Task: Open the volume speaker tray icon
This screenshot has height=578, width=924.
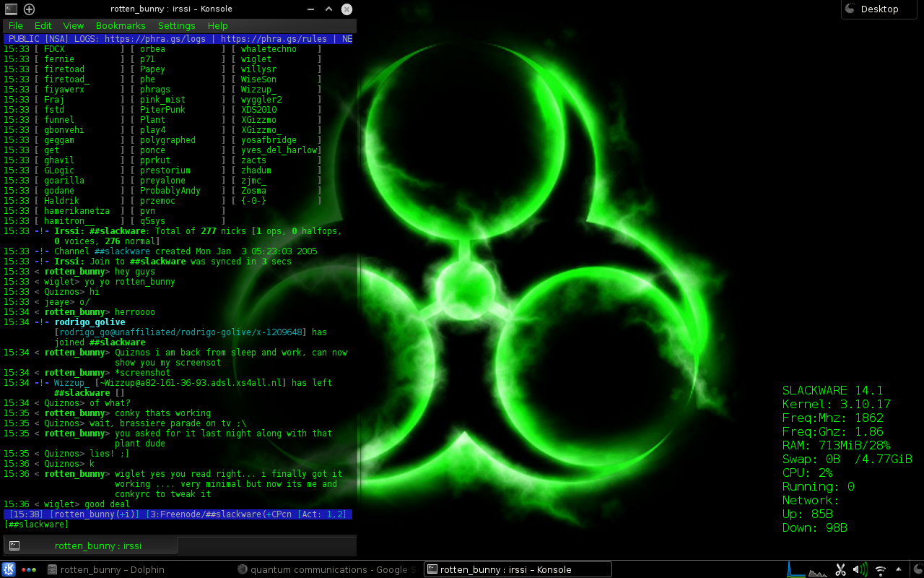Action: coord(860,569)
